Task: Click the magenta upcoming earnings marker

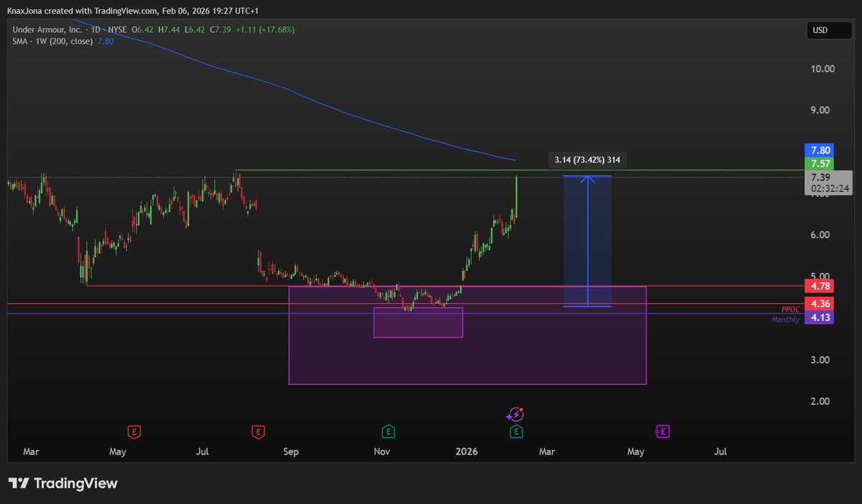Action: point(662,431)
